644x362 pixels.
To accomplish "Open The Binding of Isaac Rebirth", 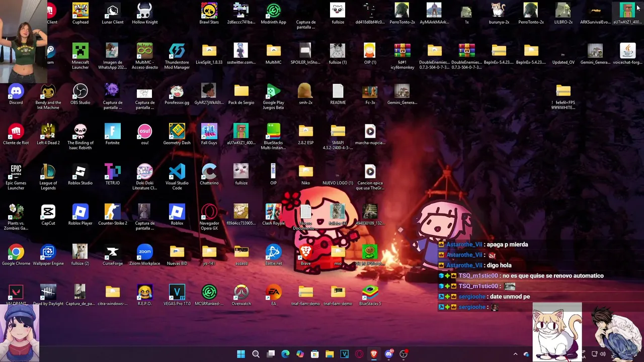I will pyautogui.click(x=80, y=137).
